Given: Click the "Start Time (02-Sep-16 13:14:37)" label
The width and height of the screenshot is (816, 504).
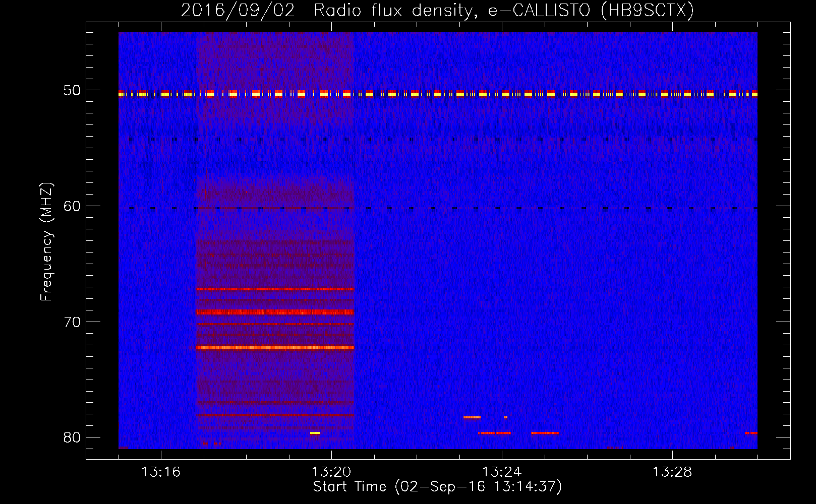Looking at the screenshot, I should coord(437,487).
